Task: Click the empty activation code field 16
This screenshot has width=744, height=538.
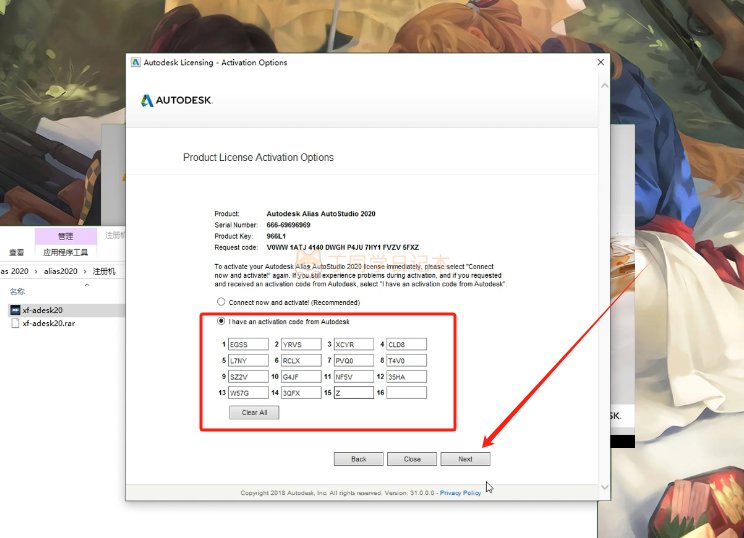Action: 406,393
